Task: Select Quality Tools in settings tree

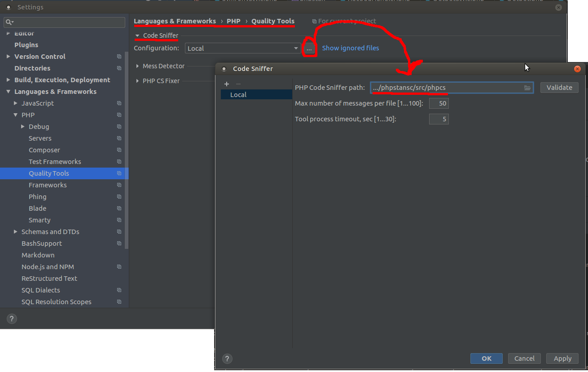Action: pos(64,173)
